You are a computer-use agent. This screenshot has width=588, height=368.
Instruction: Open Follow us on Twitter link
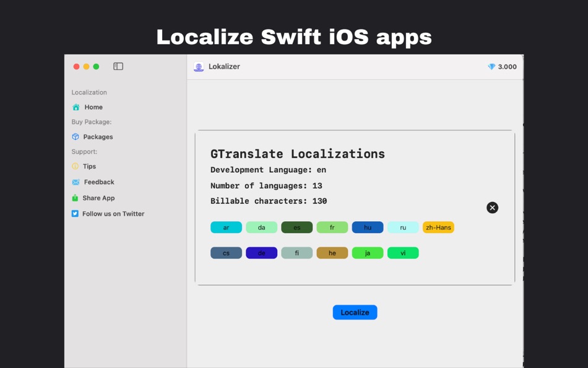coord(113,214)
